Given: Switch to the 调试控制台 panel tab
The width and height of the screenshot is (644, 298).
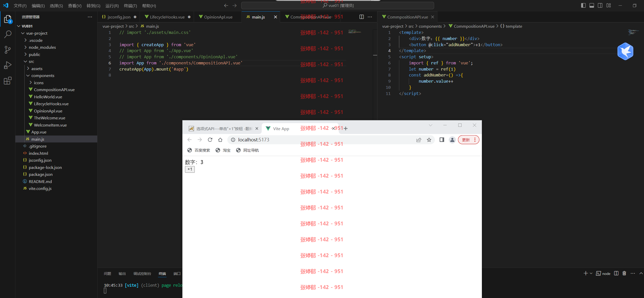Looking at the screenshot, I should click(142, 274).
